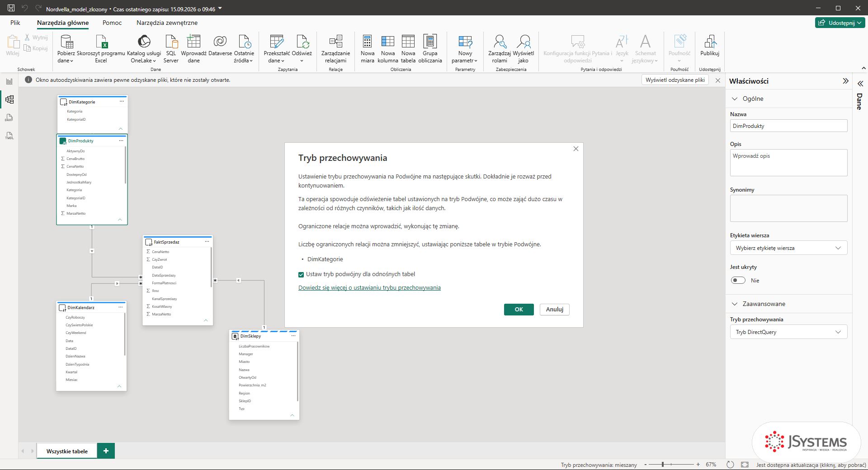
Task: Adjust the zoom slider in status bar
Action: [663, 465]
